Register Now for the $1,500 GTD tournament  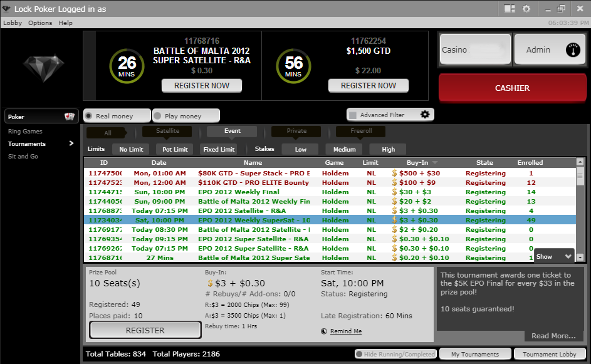click(x=369, y=86)
